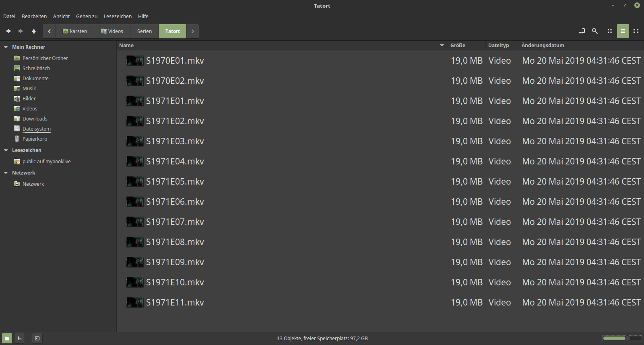Select the S1970E02.mkv video thumbnail

click(135, 81)
